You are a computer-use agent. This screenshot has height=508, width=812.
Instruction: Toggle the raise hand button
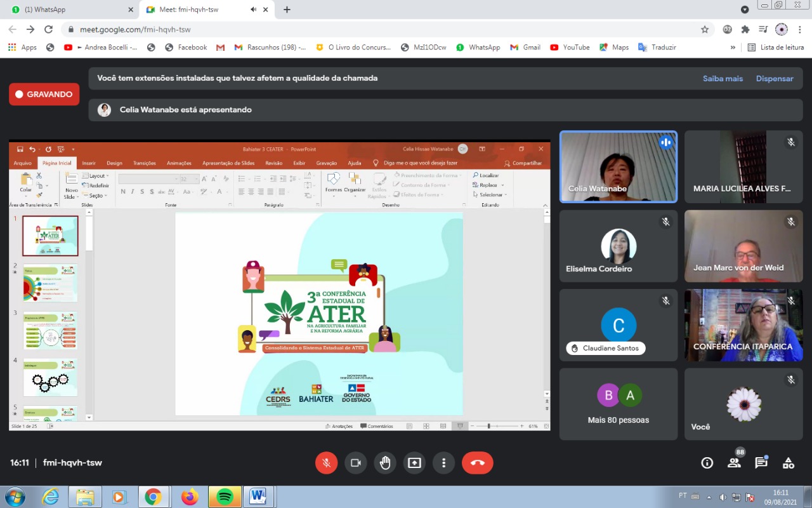coord(385,463)
